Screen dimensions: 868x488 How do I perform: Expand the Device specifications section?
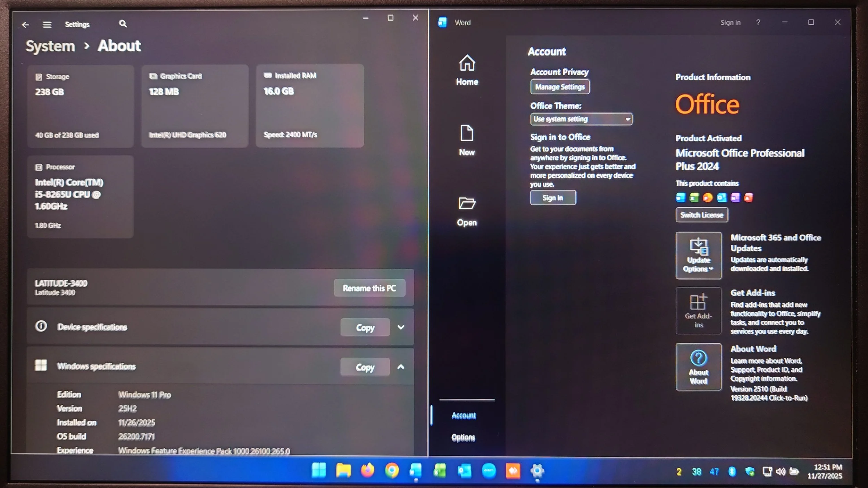tap(401, 327)
